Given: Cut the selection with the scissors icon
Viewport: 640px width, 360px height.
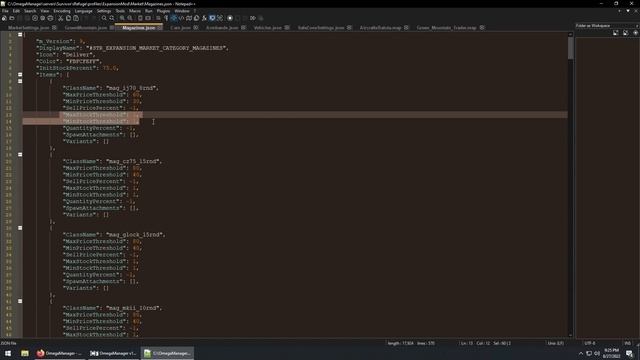Looking at the screenshot, I should click(60, 18).
